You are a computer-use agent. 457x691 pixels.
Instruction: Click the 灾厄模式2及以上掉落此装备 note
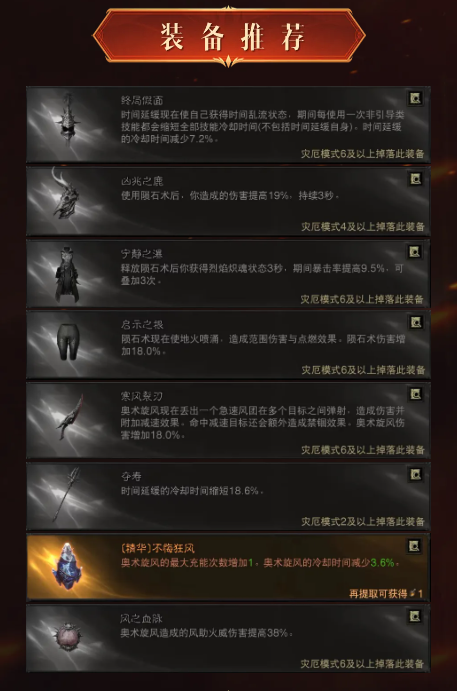363,522
